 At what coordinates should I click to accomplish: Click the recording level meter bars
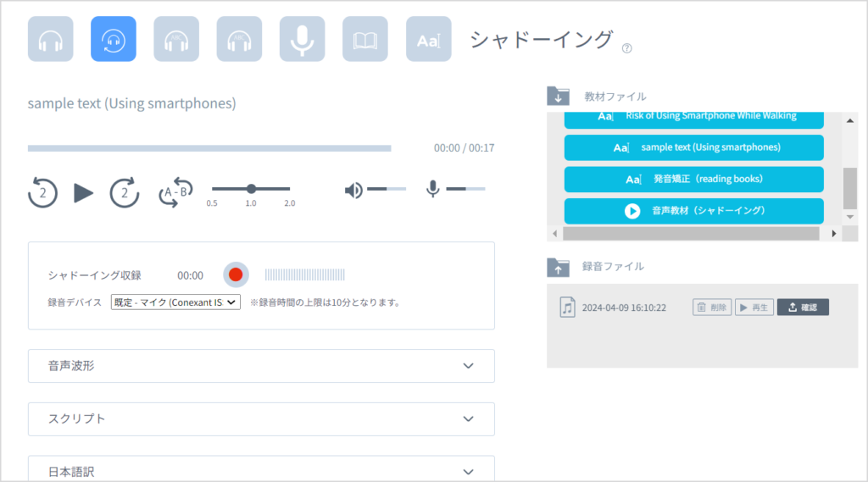coord(304,274)
